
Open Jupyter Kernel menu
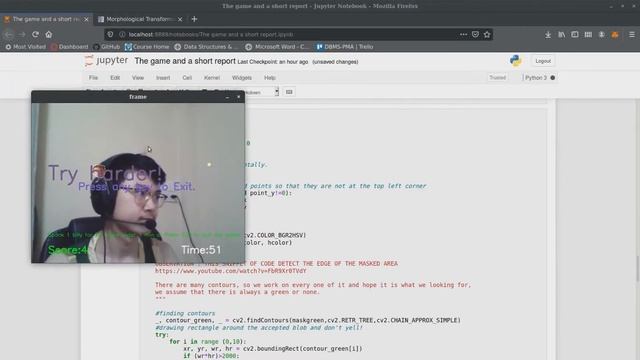tap(212, 78)
